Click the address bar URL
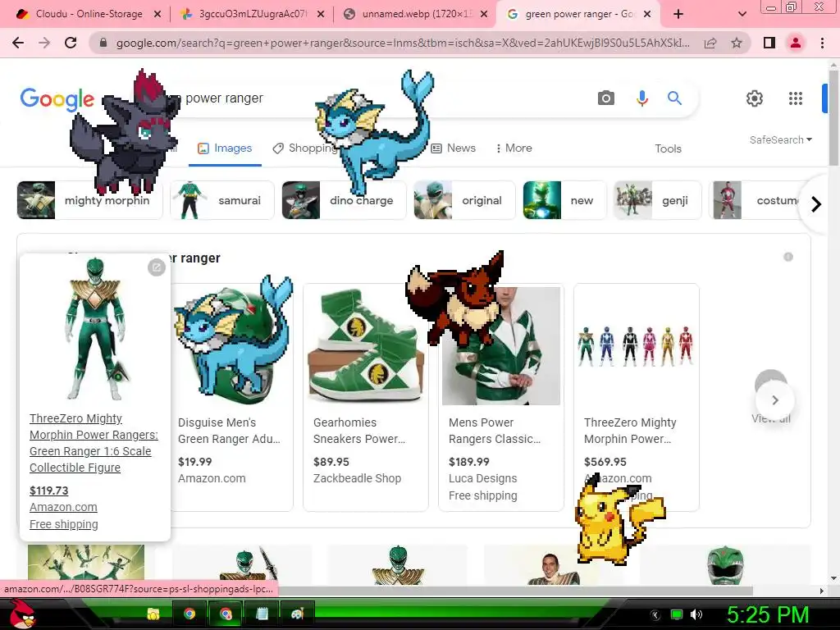The image size is (840, 630). [402, 43]
